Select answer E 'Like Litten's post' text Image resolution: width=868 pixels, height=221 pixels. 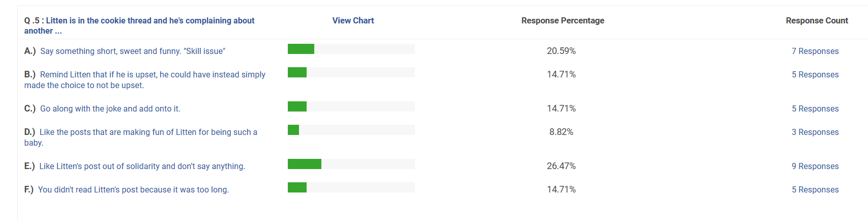pyautogui.click(x=135, y=166)
